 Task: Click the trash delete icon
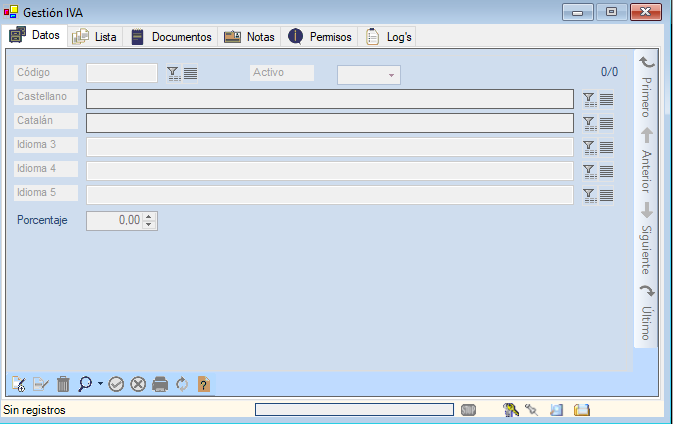click(x=63, y=384)
